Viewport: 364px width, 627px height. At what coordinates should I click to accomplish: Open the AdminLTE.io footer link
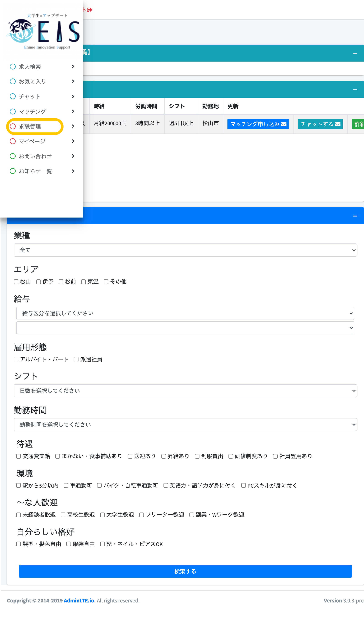point(79,600)
